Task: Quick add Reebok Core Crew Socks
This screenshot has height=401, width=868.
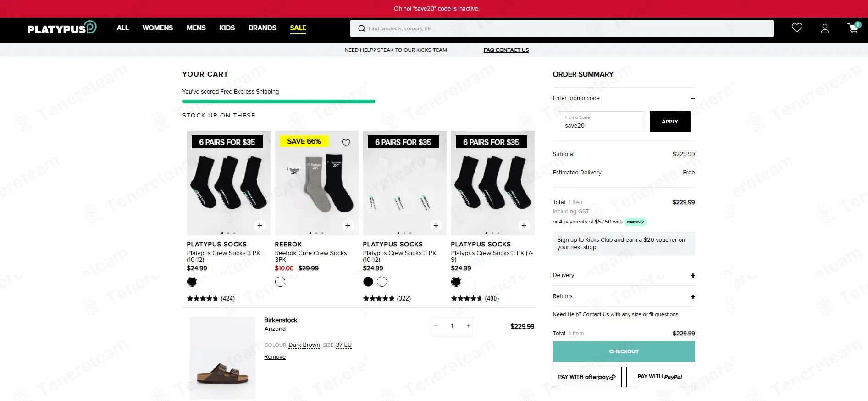Action: (348, 226)
